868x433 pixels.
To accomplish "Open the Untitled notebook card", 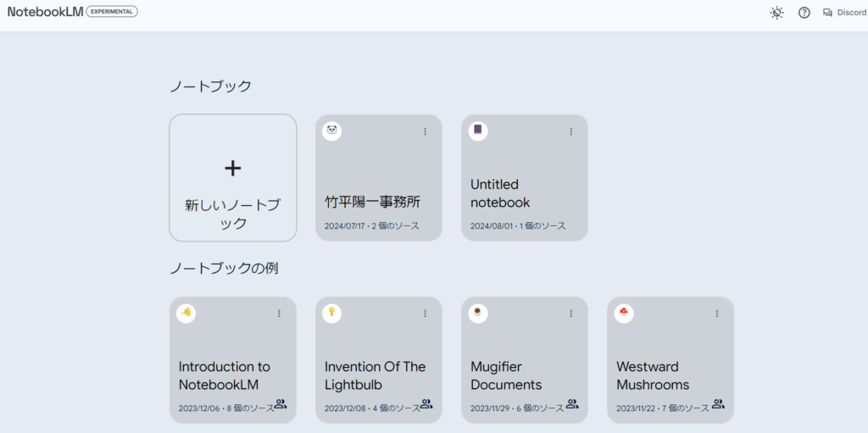I will click(x=525, y=178).
